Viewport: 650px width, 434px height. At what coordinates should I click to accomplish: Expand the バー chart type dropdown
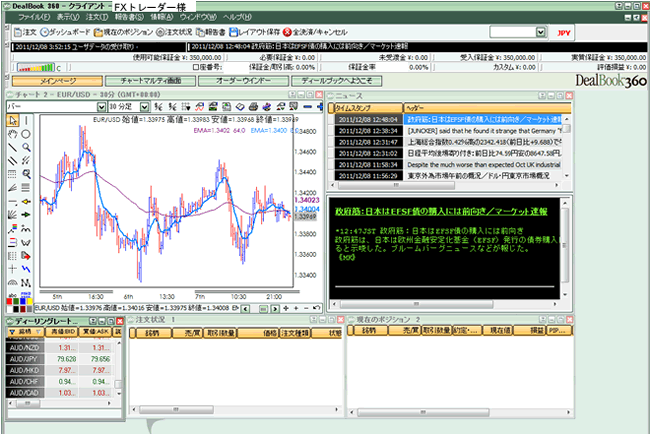101,107
